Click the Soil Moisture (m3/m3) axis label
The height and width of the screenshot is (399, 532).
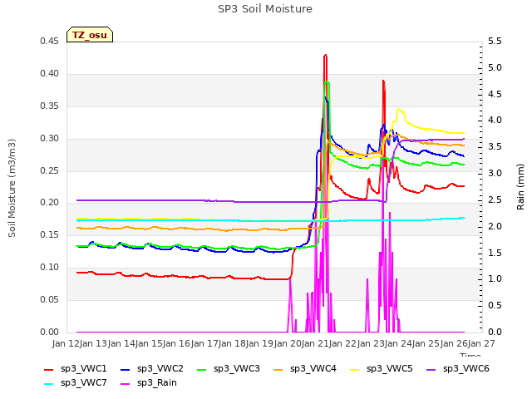tap(12, 188)
